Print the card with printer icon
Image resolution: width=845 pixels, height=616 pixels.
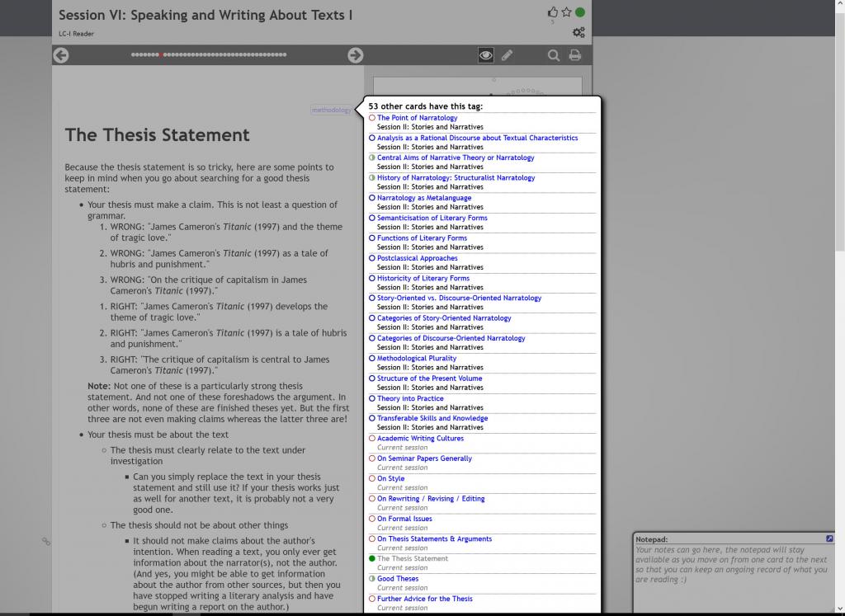575,55
